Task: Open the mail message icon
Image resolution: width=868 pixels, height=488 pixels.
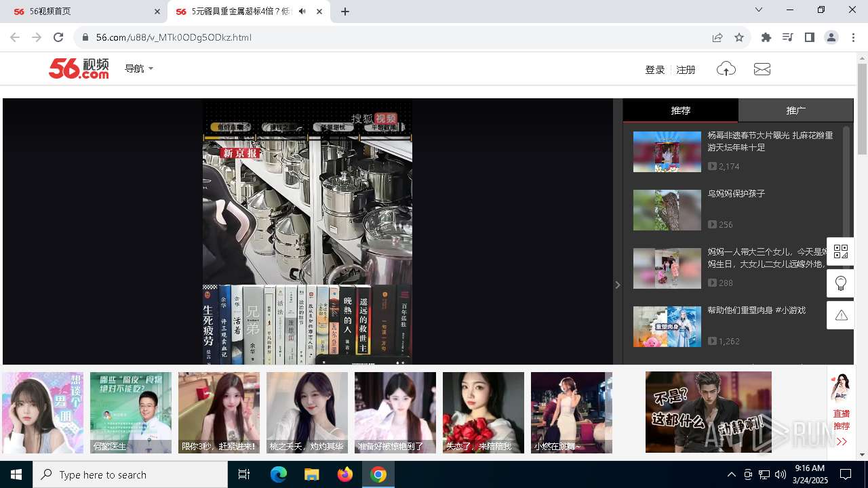Action: pos(762,69)
